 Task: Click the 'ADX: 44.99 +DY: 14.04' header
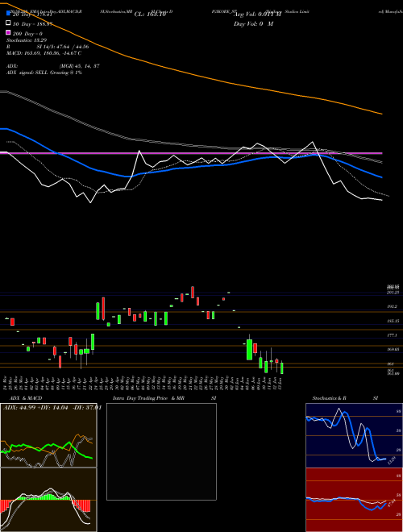click(52, 408)
